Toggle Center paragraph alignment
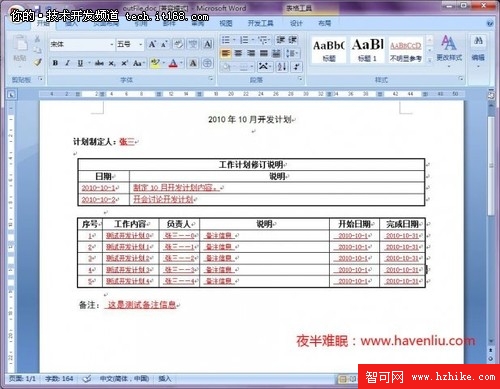 (x=238, y=53)
